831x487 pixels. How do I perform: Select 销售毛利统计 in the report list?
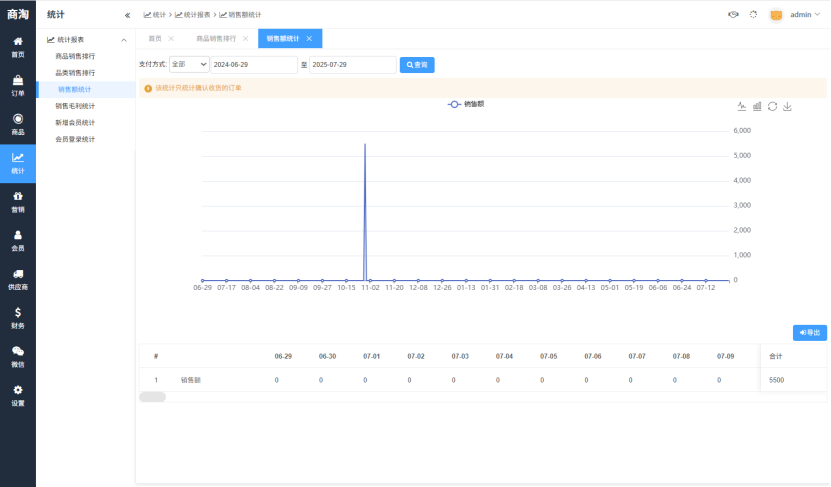75,105
